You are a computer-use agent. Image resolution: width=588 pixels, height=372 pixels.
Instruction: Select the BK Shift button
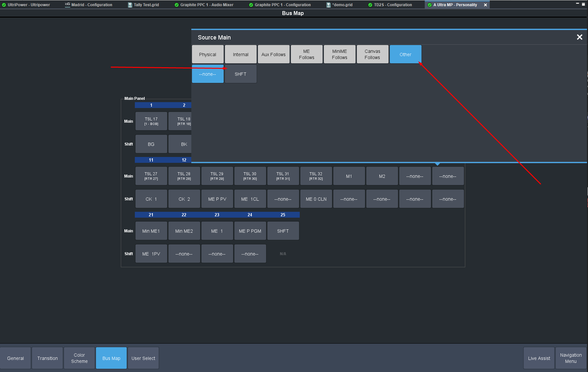(180, 144)
